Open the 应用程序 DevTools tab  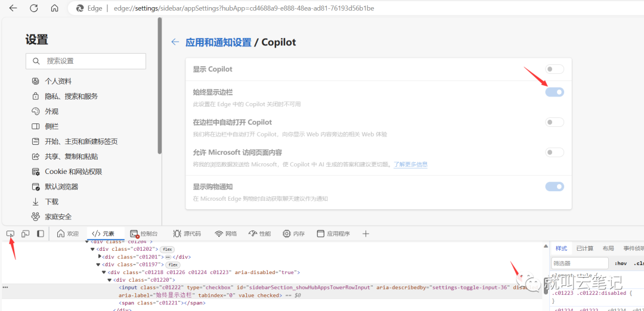pos(333,234)
